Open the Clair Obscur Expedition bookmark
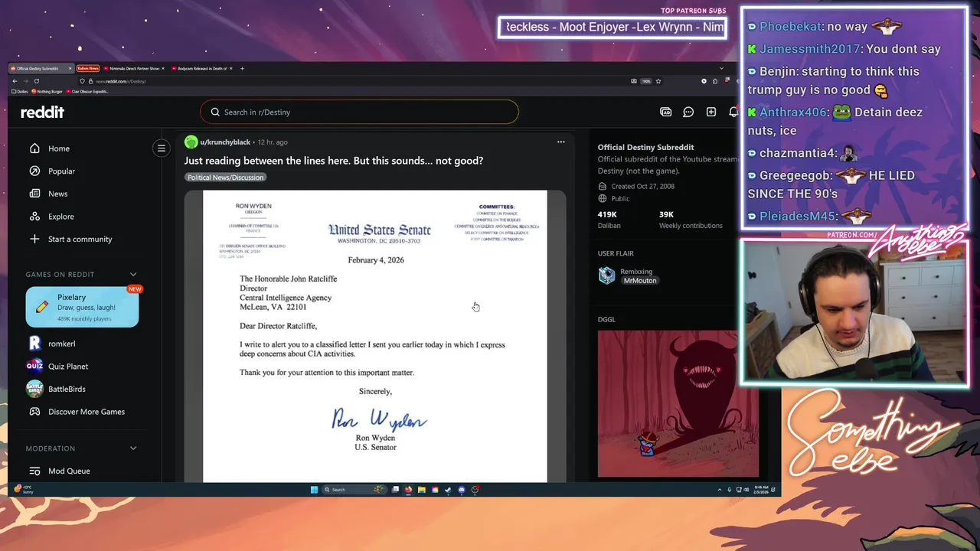980x551 pixels. point(87,92)
